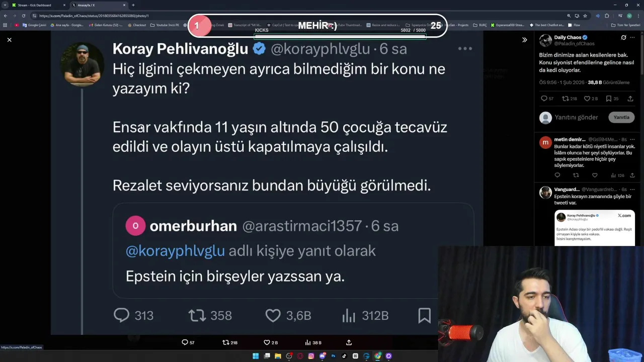Open the embedded Koray Pehlivanoğlu tweet image

[x=595, y=228]
